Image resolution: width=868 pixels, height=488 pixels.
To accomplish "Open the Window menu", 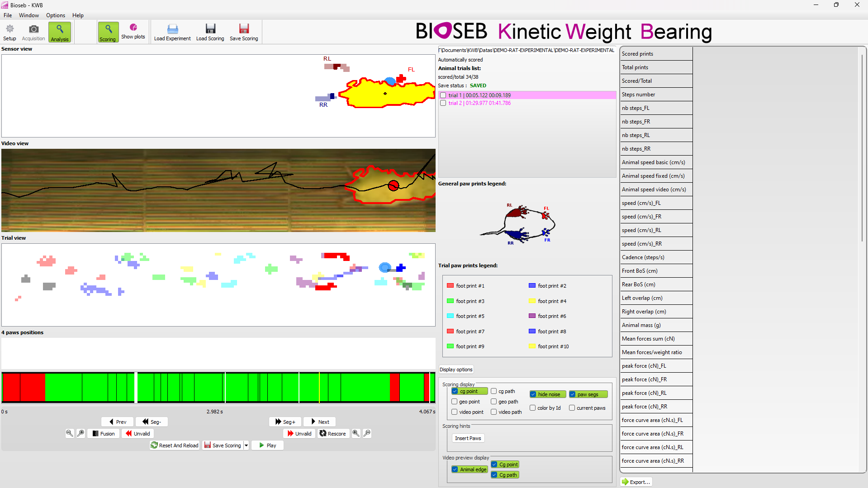I will pos(28,15).
